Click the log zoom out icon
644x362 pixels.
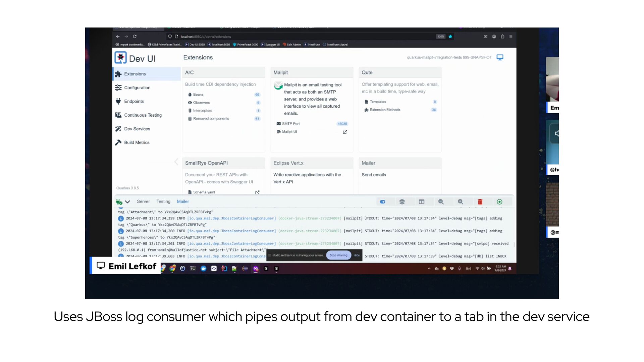(441, 202)
